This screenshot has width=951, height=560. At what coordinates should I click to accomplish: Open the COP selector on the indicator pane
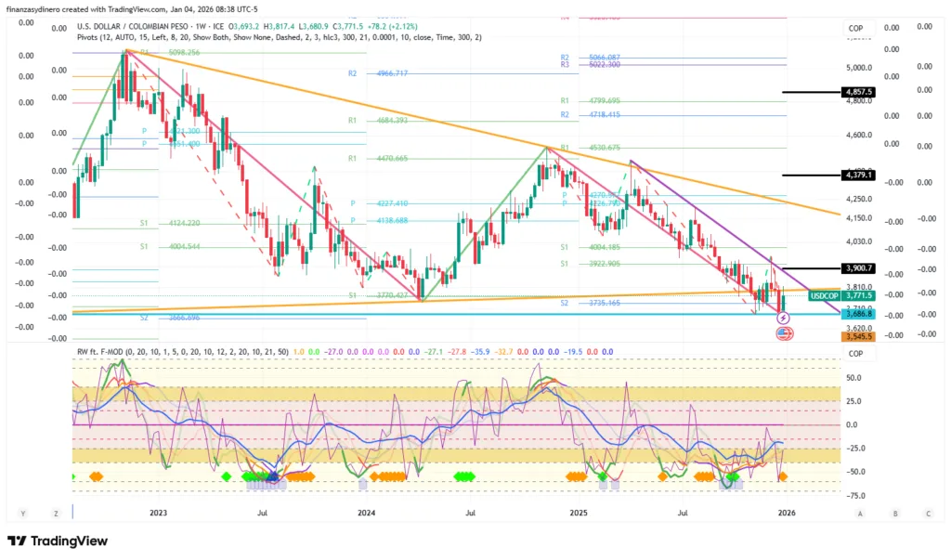click(855, 354)
